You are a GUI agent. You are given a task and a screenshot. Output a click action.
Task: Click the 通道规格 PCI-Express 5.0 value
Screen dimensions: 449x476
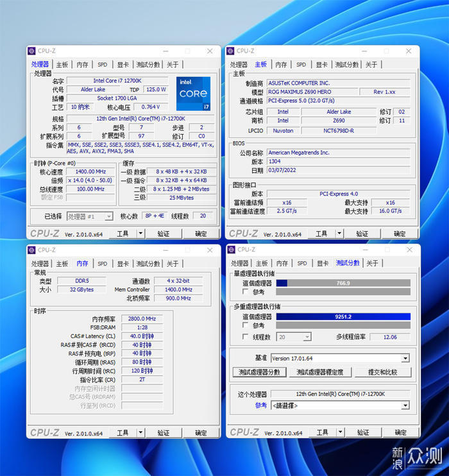[339, 101]
